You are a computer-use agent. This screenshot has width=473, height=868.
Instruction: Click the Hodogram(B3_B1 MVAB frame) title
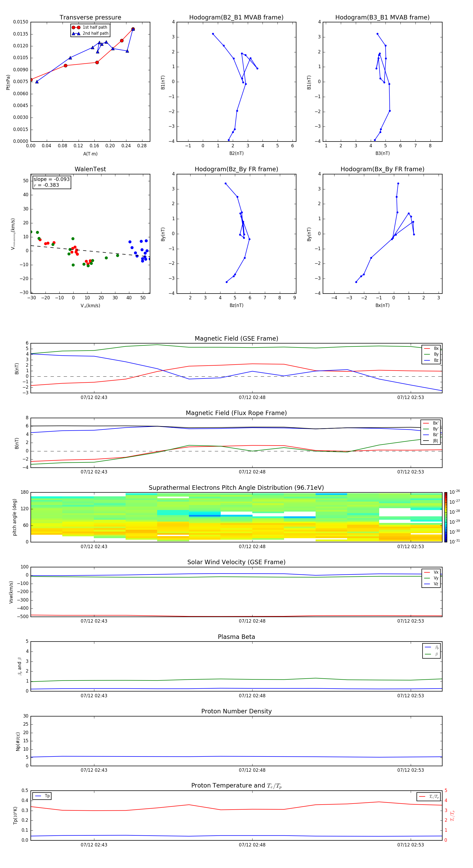pyautogui.click(x=382, y=18)
